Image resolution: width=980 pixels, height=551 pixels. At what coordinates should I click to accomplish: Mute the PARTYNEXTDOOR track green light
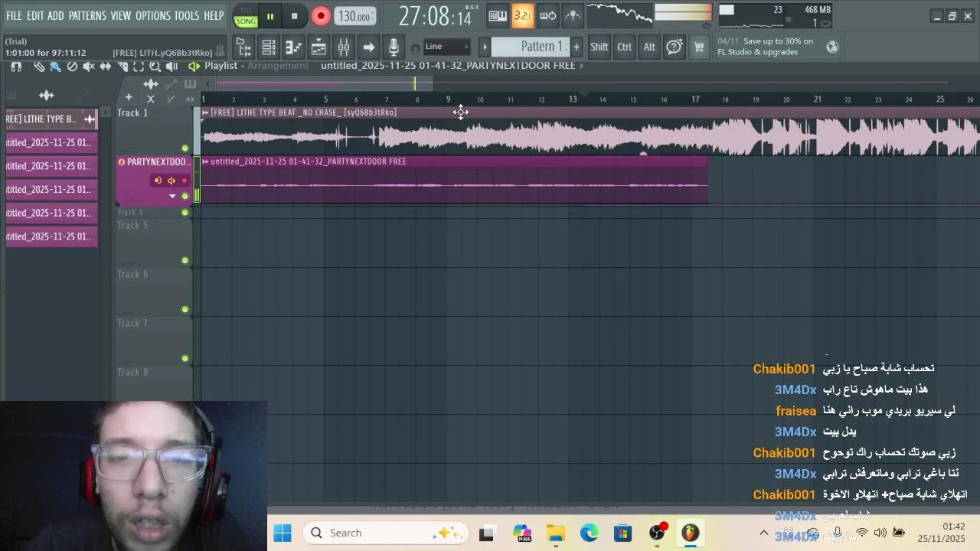[x=185, y=196]
